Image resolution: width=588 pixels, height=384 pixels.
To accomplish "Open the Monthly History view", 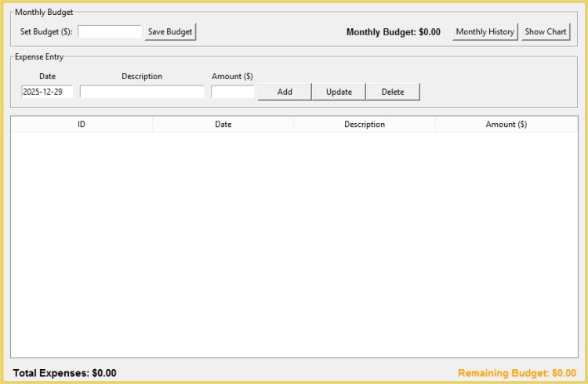I will (485, 32).
